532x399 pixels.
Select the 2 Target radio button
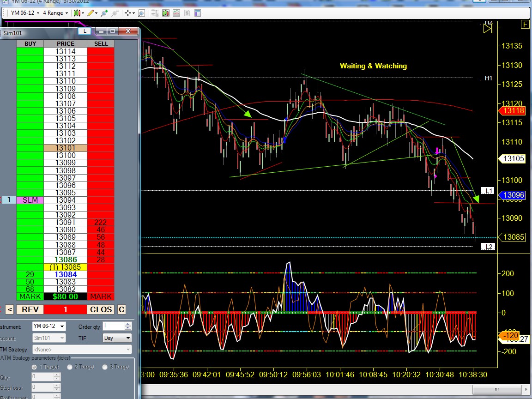coord(70,367)
